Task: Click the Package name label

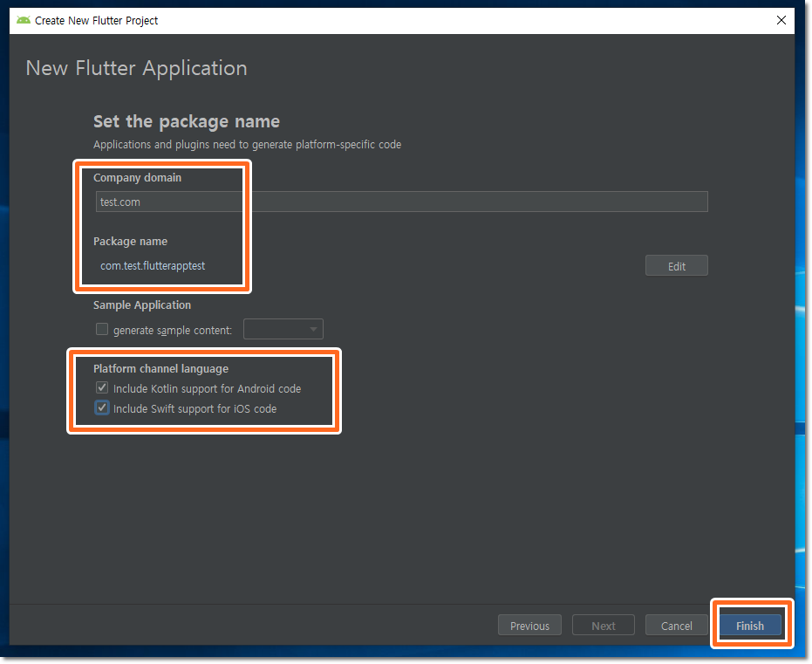Action: tap(131, 242)
